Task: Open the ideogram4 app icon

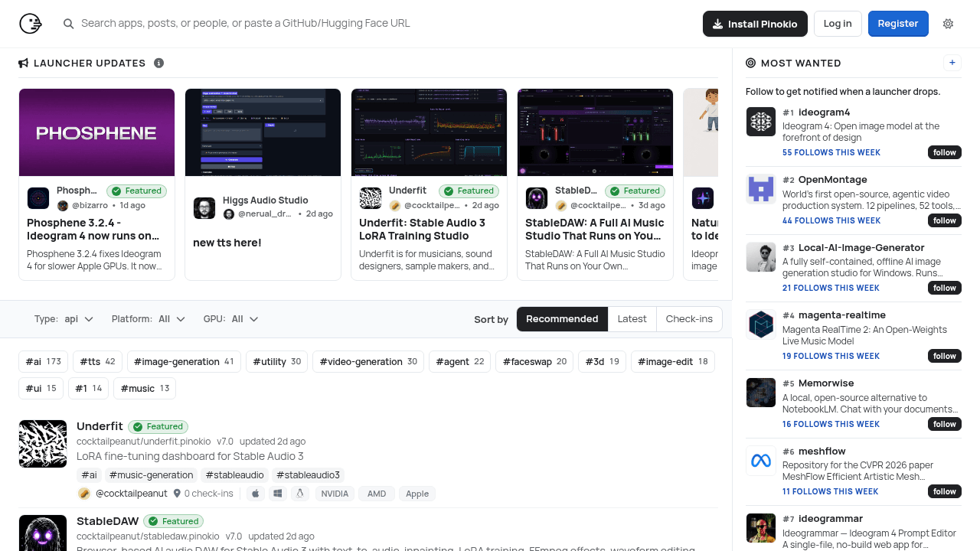Action: (761, 122)
